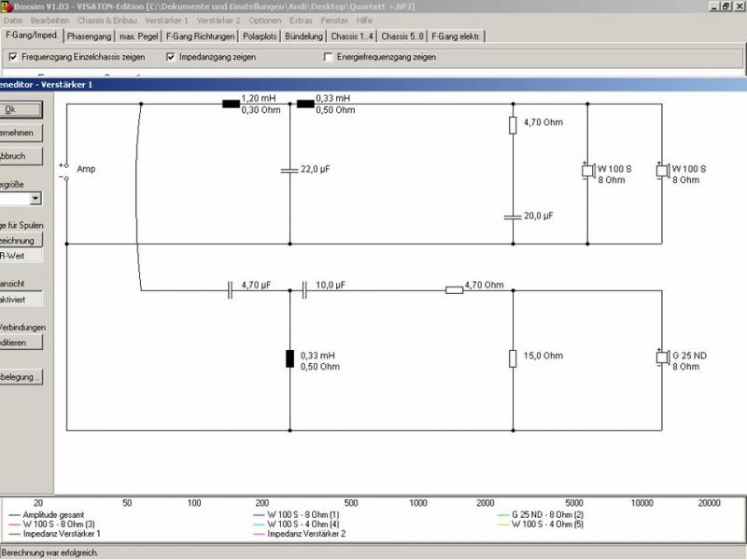Switch to the Bündelung tab
The width and height of the screenshot is (747, 560).
point(304,36)
